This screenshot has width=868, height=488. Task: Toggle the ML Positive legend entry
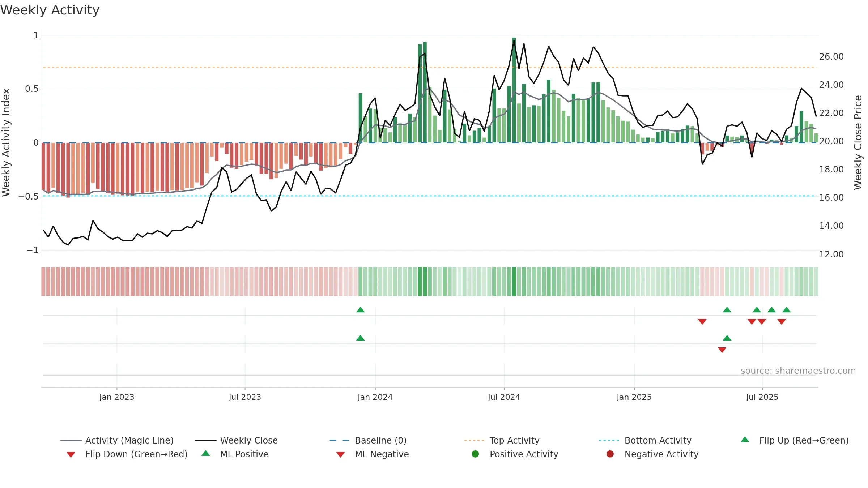[235, 454]
